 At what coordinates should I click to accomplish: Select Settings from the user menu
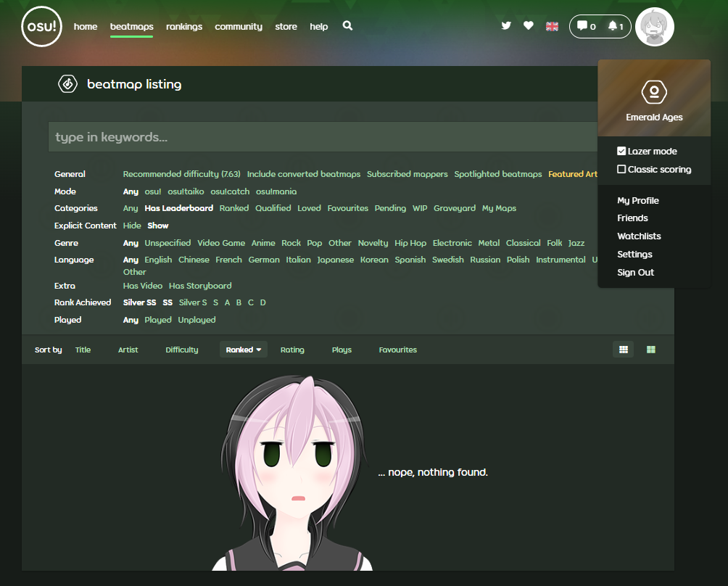[634, 255]
